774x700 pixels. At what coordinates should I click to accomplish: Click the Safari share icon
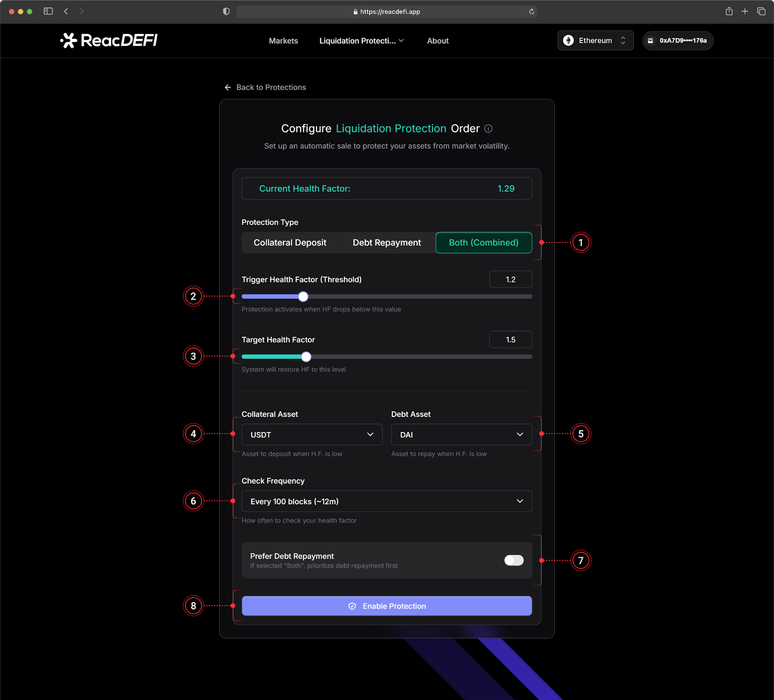point(729,11)
